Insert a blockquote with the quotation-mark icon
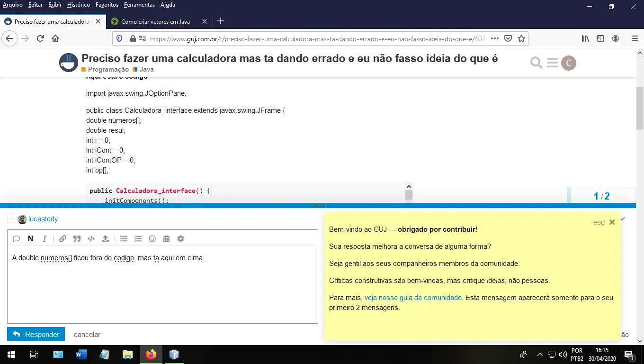This screenshot has height=364, width=644. [x=77, y=239]
